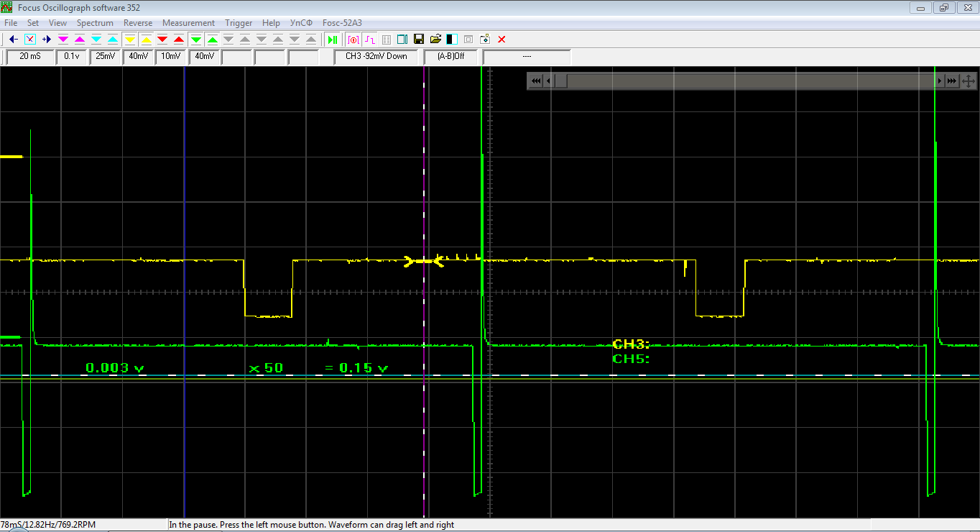Screen dimensions: 980x532
Task: Open the Spectrum menu
Action: click(95, 23)
